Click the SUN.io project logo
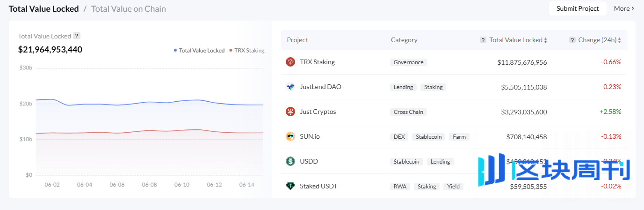 290,136
